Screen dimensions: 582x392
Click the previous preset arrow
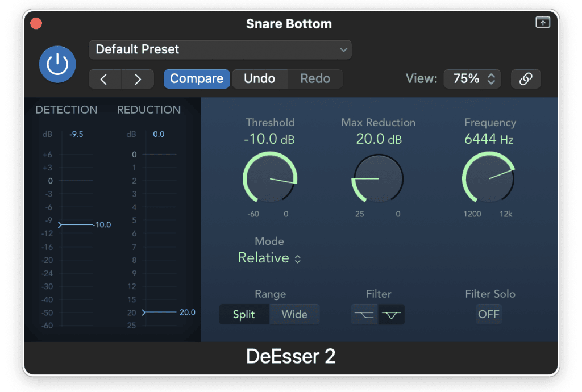point(104,79)
